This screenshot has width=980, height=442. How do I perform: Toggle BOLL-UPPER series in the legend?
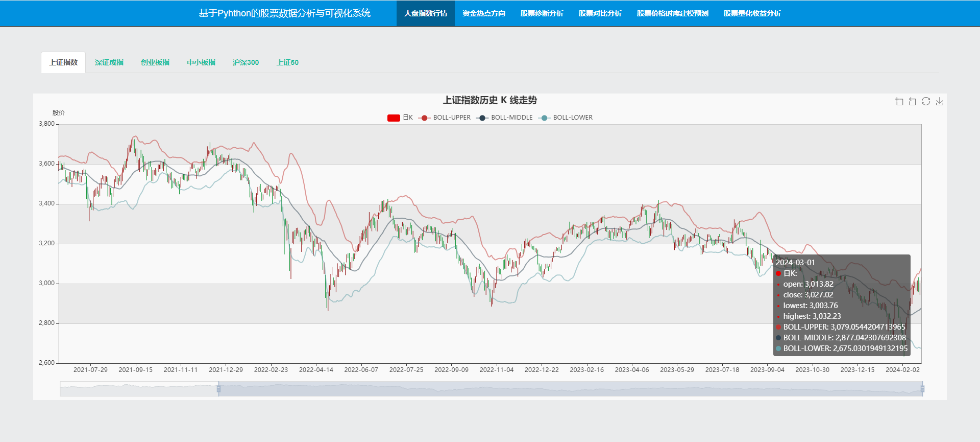point(445,118)
